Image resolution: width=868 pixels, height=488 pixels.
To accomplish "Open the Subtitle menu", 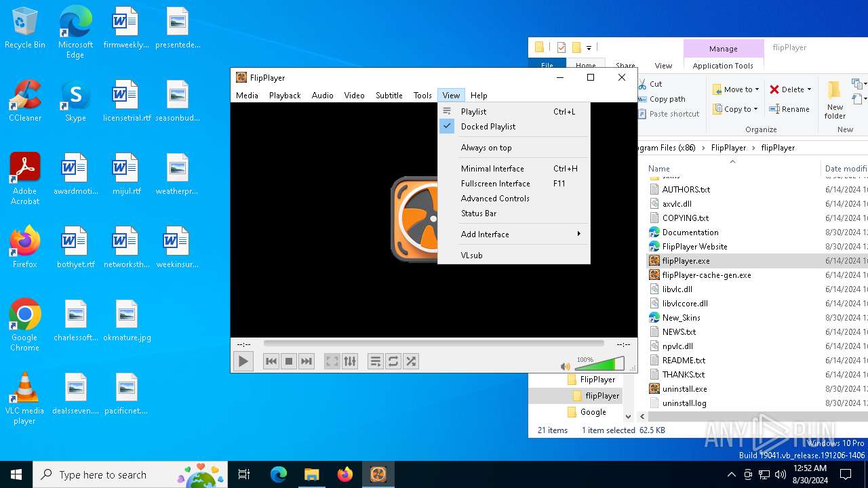I will tap(389, 96).
